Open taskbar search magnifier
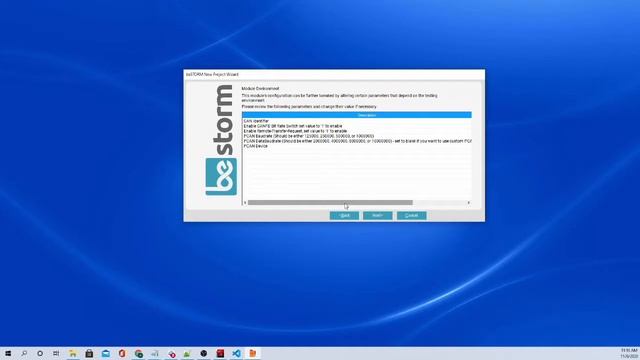This screenshot has height=360, width=640. click(24, 353)
